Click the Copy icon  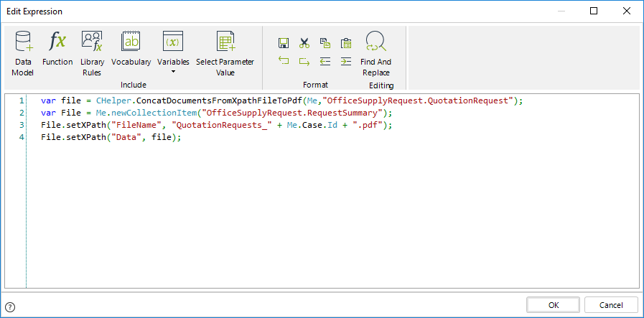[x=325, y=43]
